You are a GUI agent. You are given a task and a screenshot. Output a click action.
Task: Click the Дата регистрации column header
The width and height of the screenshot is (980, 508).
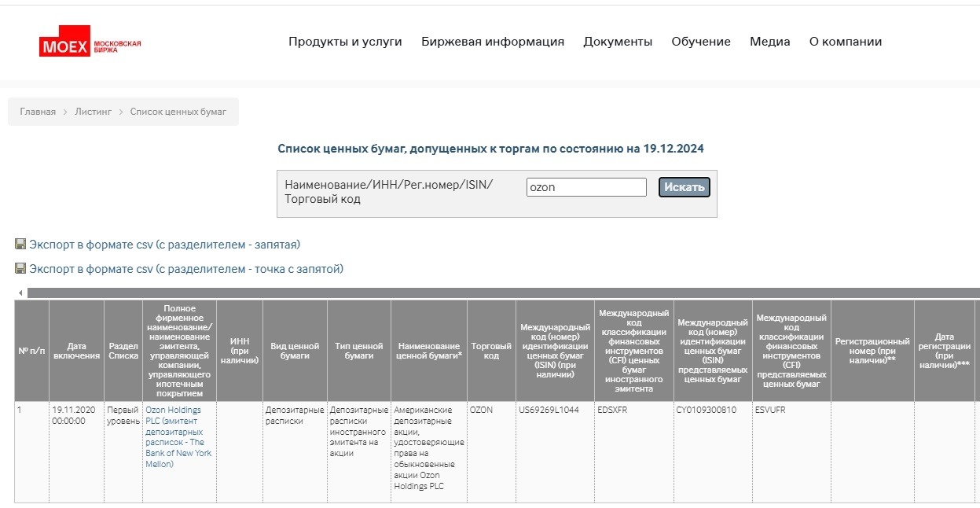[945, 351]
